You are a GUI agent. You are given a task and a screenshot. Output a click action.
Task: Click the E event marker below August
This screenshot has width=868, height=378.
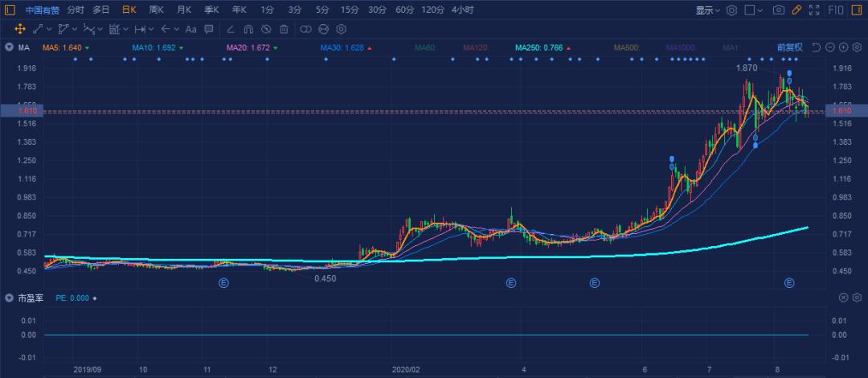click(x=789, y=283)
